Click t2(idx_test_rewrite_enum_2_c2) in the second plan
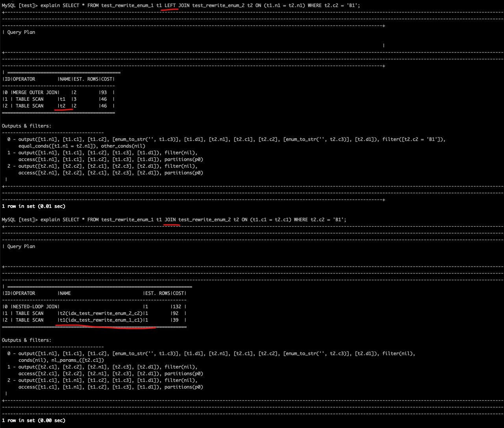 101,313
